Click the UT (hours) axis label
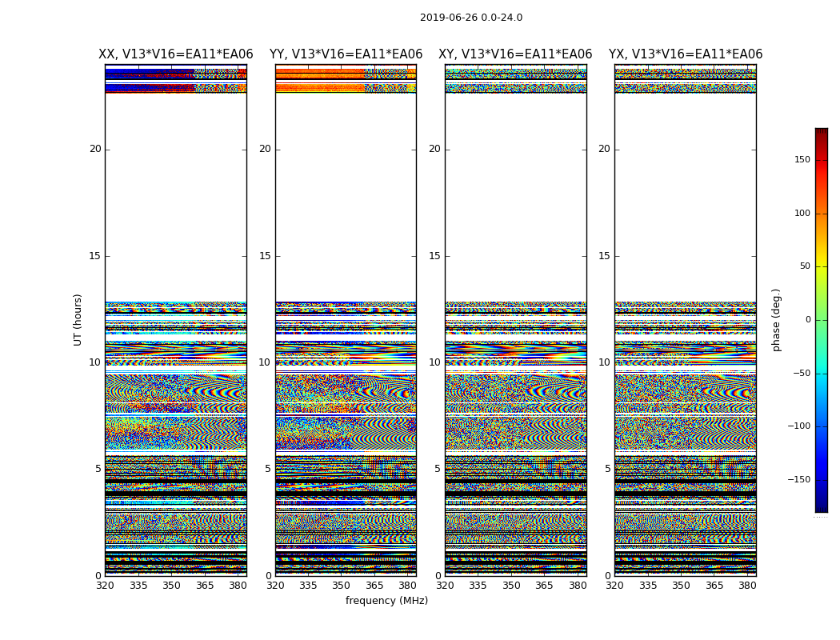 (x=78, y=319)
